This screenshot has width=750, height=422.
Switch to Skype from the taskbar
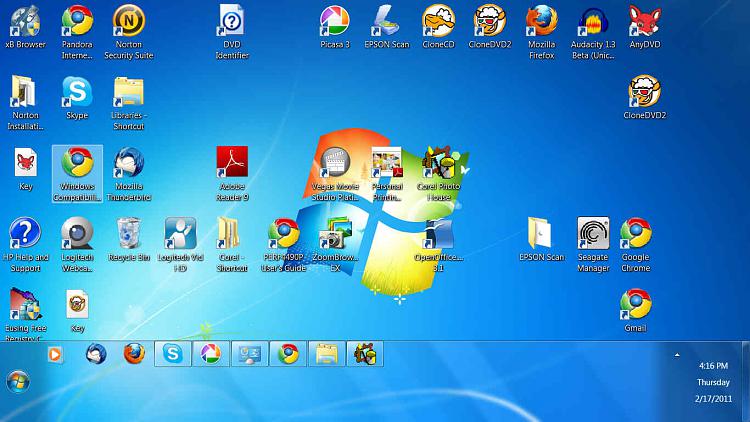[x=173, y=354]
